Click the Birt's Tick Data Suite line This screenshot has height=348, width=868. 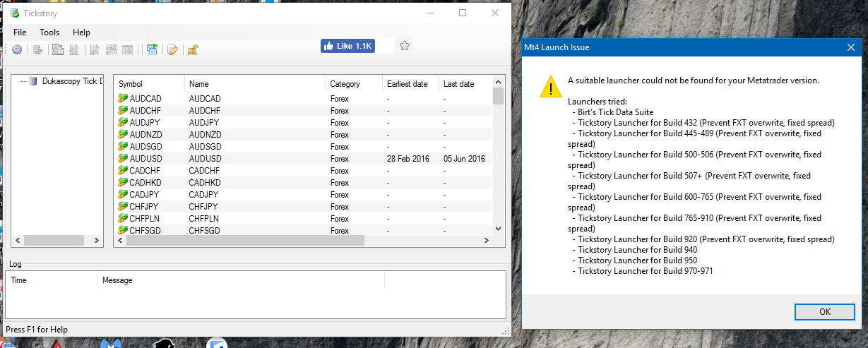(615, 112)
